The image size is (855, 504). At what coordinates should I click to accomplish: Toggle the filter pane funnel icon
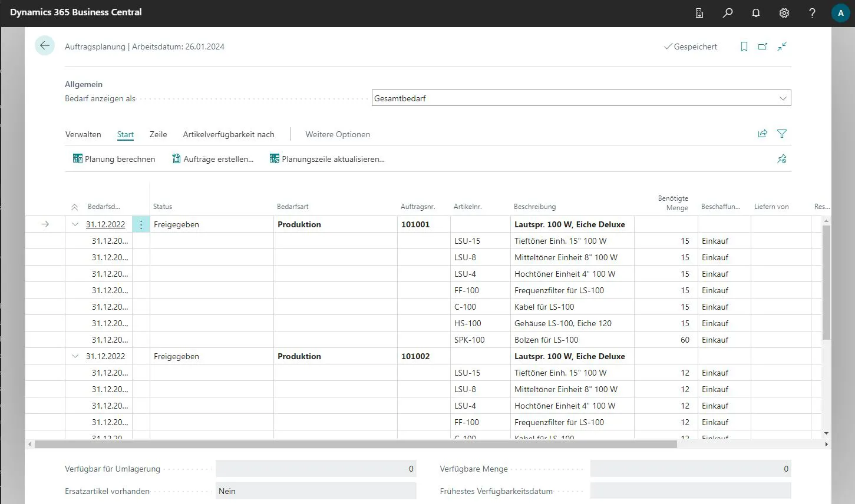click(x=782, y=134)
